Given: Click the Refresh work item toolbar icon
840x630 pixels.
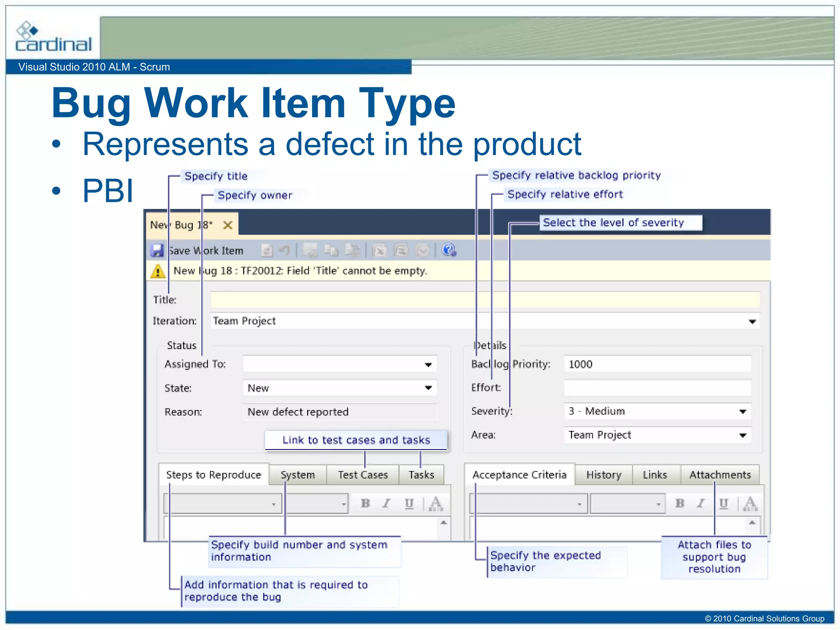Looking at the screenshot, I should pos(267,250).
